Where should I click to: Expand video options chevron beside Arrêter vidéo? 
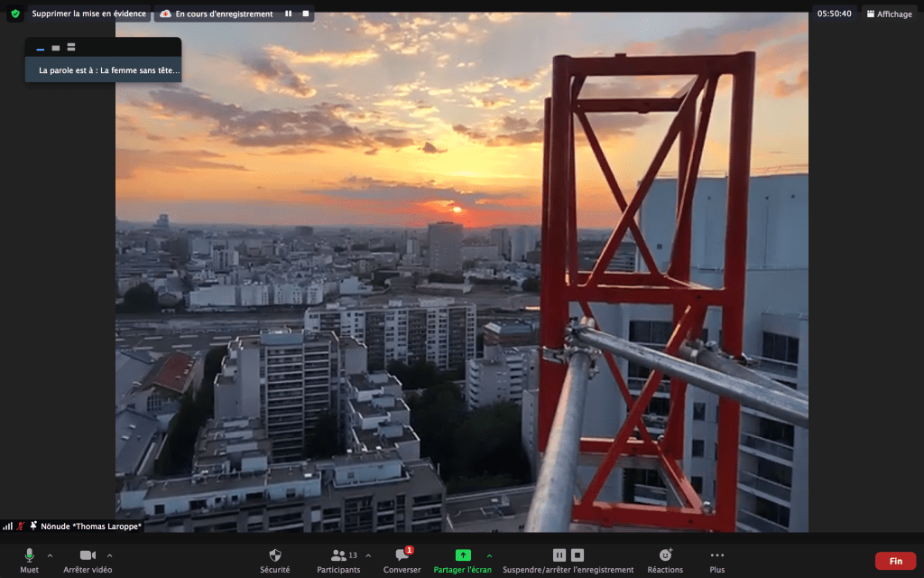(x=110, y=555)
